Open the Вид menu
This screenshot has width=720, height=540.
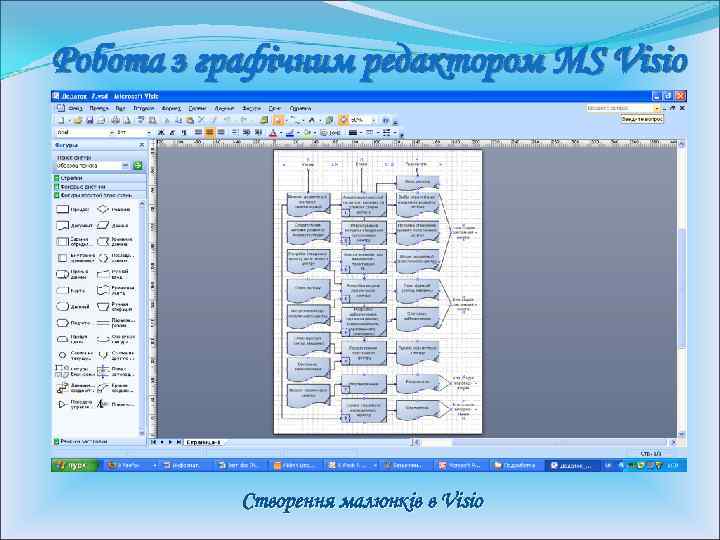click(120, 108)
